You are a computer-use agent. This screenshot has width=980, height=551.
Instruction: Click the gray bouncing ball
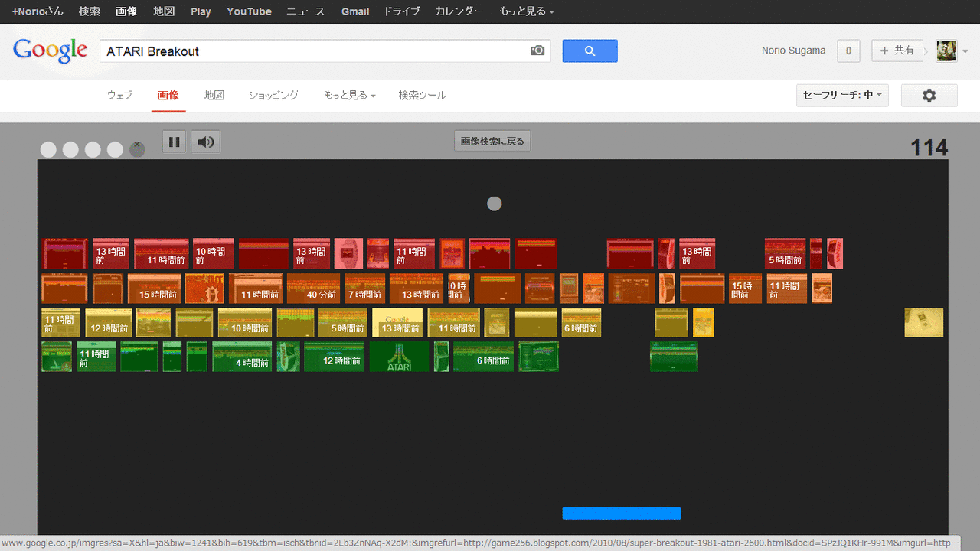495,204
